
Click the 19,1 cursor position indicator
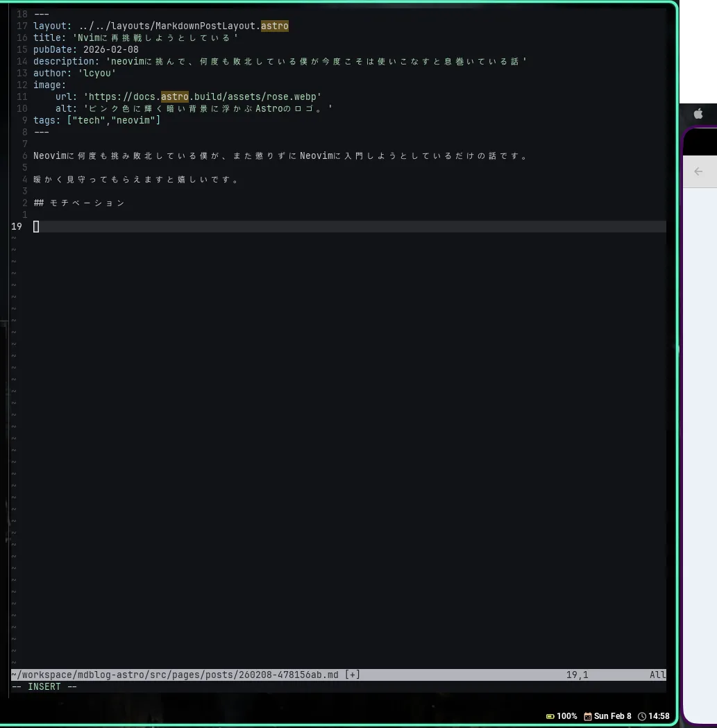(x=576, y=674)
